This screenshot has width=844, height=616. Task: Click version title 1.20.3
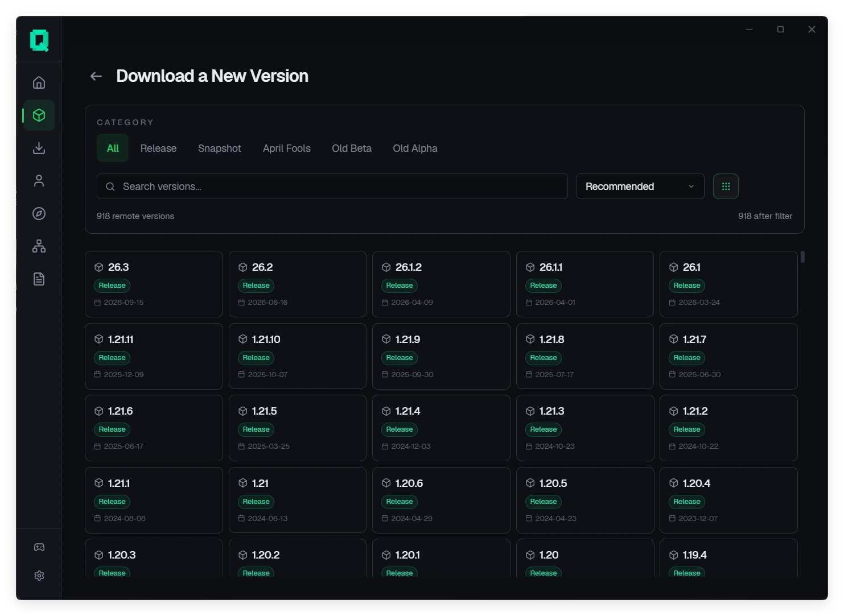tap(122, 555)
